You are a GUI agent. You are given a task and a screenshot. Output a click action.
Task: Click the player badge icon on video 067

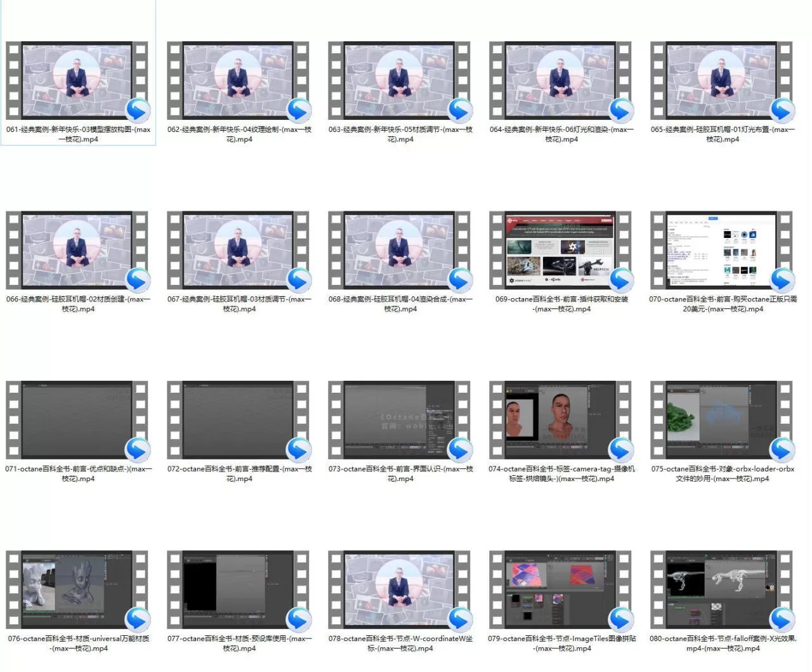click(x=298, y=280)
